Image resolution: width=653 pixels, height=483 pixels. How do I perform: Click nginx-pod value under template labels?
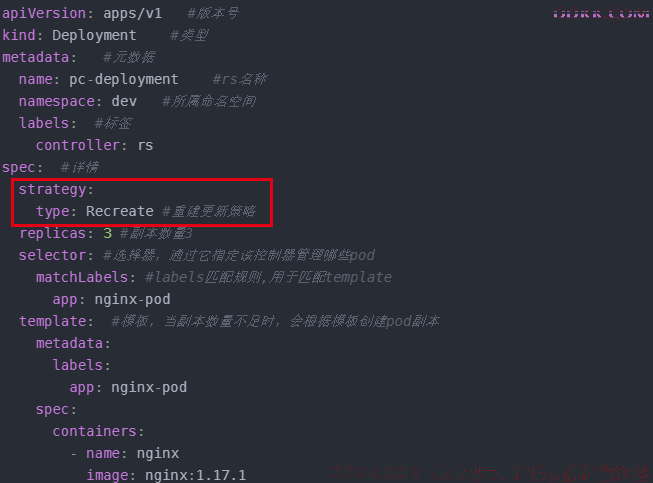tap(149, 388)
